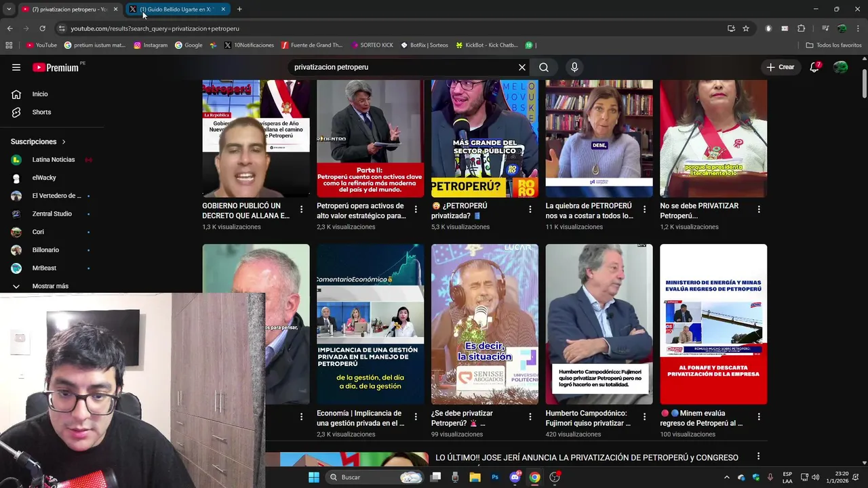Open the Google bookmark

(x=189, y=45)
